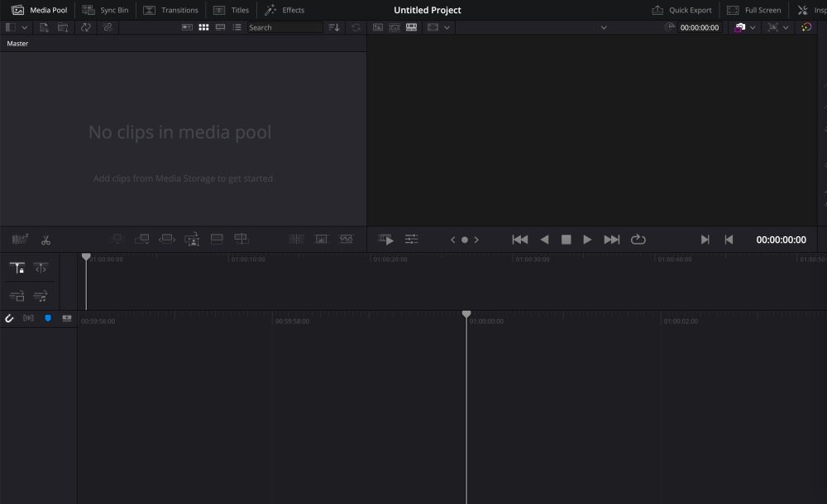Click the media pool Search field
The image size is (827, 504).
284,27
